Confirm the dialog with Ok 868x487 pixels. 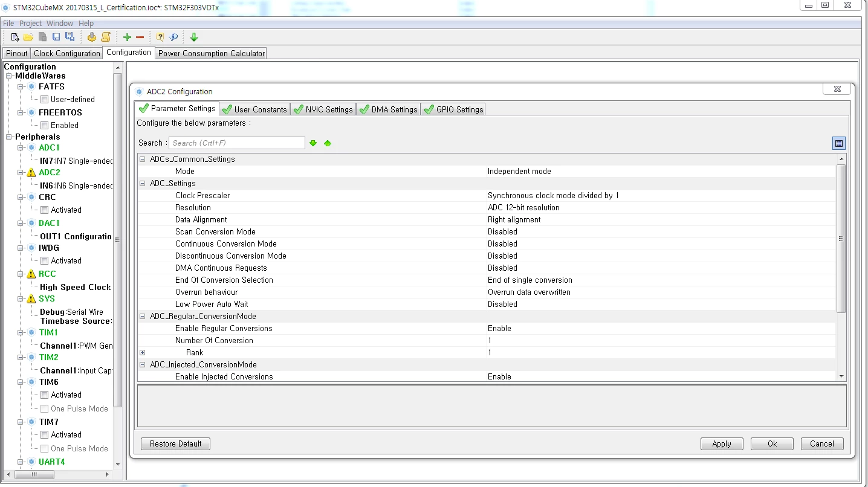(772, 444)
